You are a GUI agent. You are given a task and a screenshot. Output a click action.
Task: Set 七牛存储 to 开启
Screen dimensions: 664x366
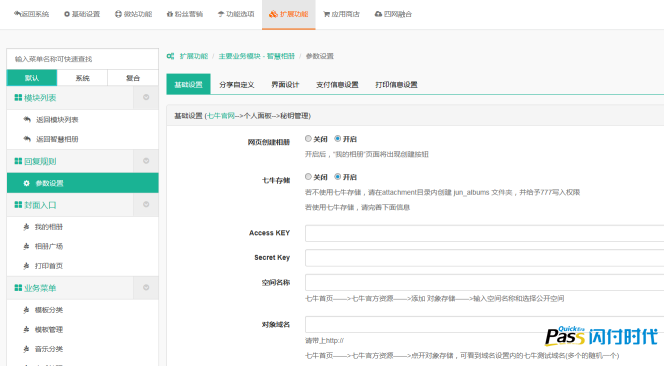[x=338, y=177]
